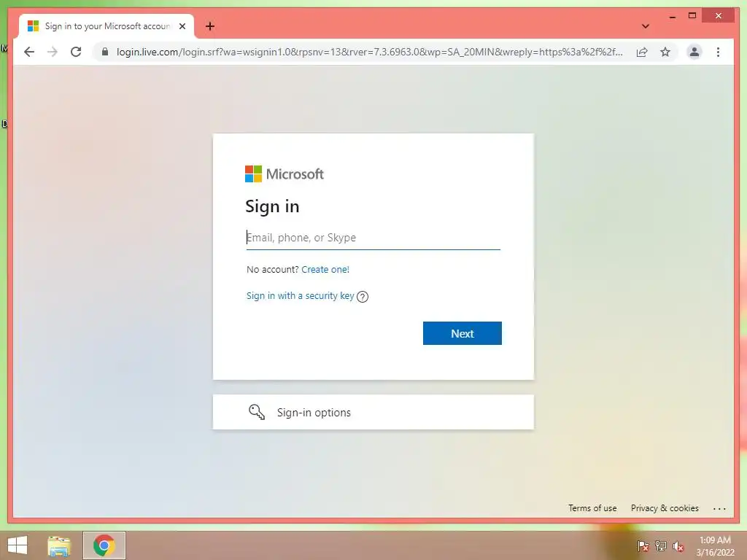Image resolution: width=747 pixels, height=560 pixels.
Task: Reload the sign-in page
Action: coord(76,52)
